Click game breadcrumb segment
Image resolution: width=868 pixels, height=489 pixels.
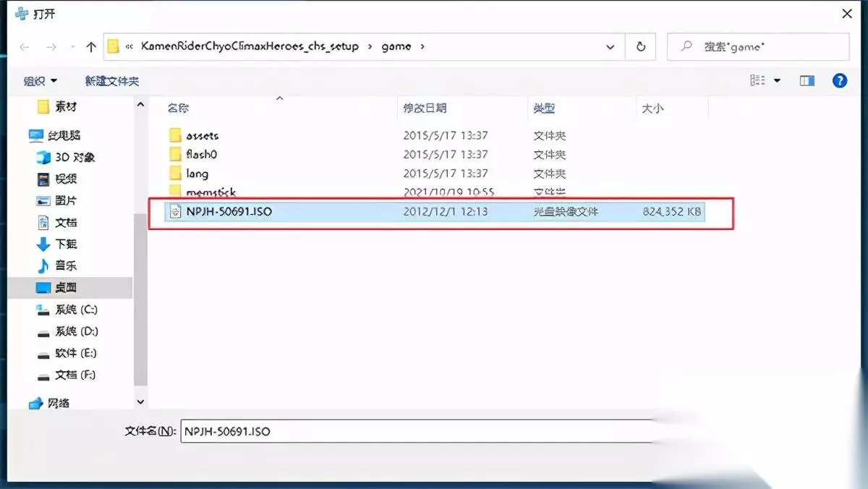396,46
